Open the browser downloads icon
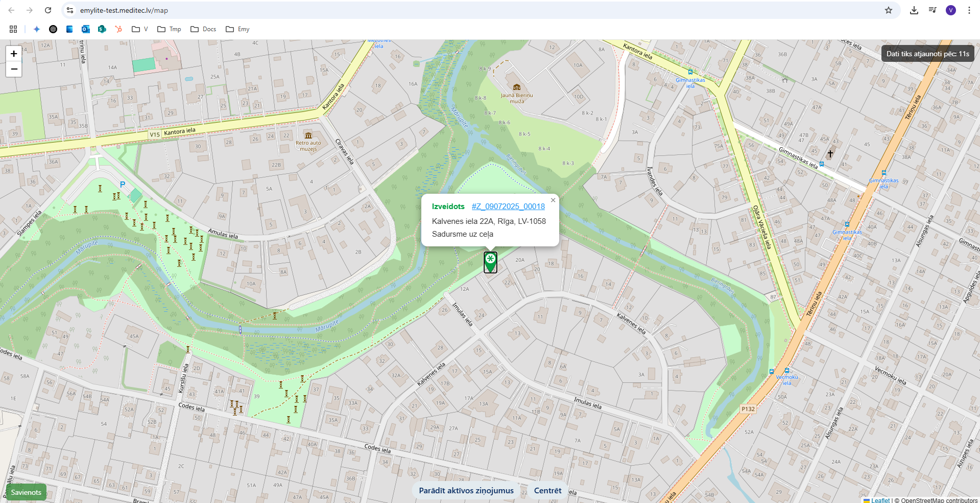This screenshot has width=980, height=503. point(914,10)
